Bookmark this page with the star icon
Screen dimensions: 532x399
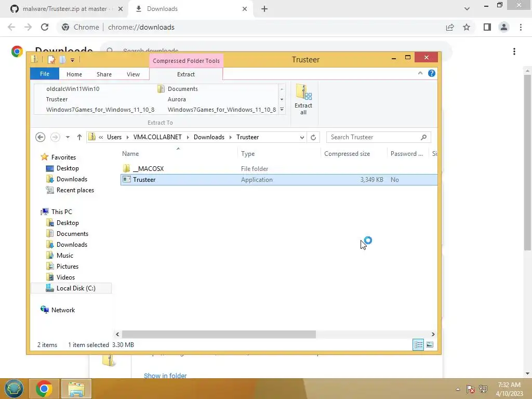(x=467, y=27)
